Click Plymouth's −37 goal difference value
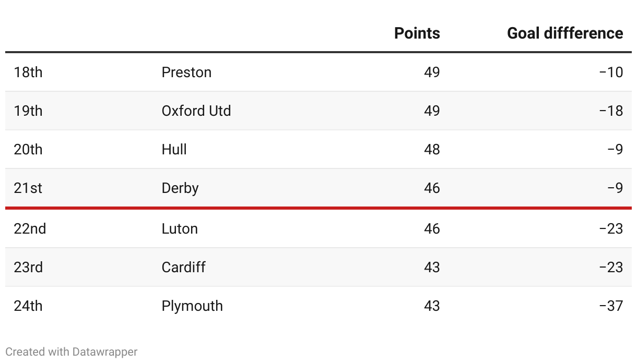637x364 pixels. click(x=611, y=306)
